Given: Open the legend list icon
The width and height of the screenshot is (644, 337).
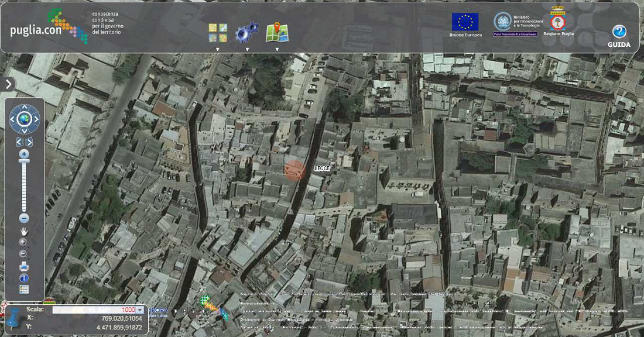Looking at the screenshot, I should [x=24, y=290].
